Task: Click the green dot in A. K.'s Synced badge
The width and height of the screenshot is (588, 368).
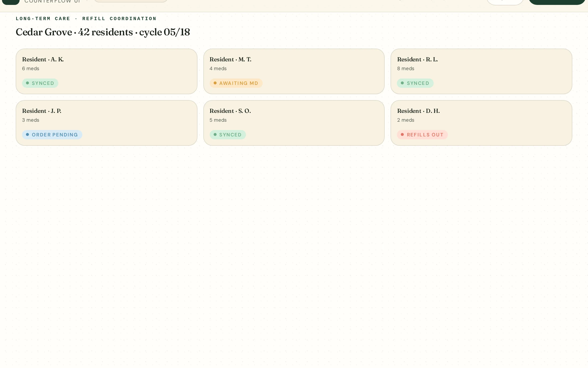Action: pos(27,83)
